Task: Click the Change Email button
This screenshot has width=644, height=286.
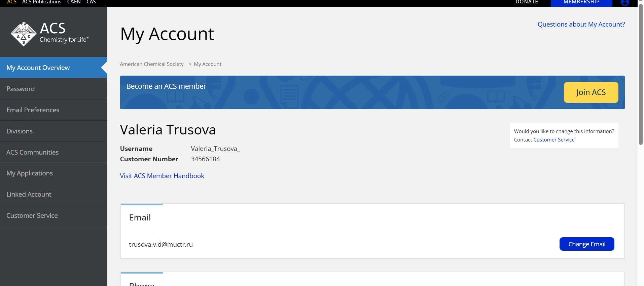Action: [x=586, y=244]
